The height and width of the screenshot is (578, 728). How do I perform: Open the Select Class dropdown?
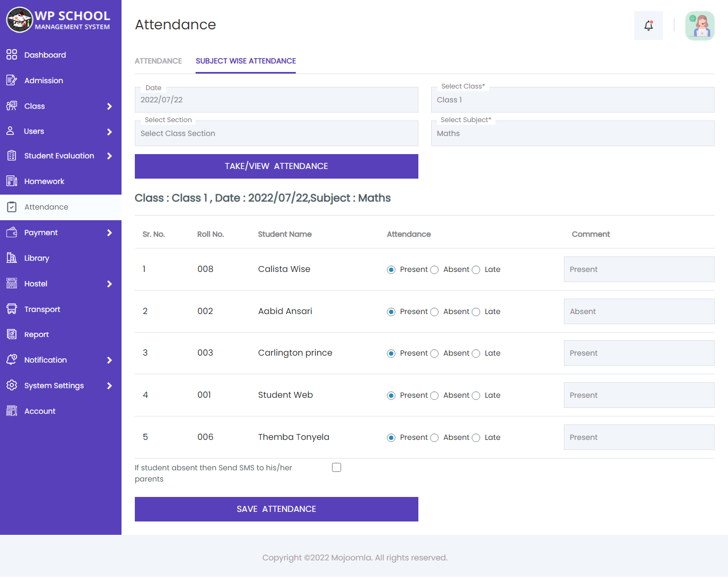[x=572, y=100]
